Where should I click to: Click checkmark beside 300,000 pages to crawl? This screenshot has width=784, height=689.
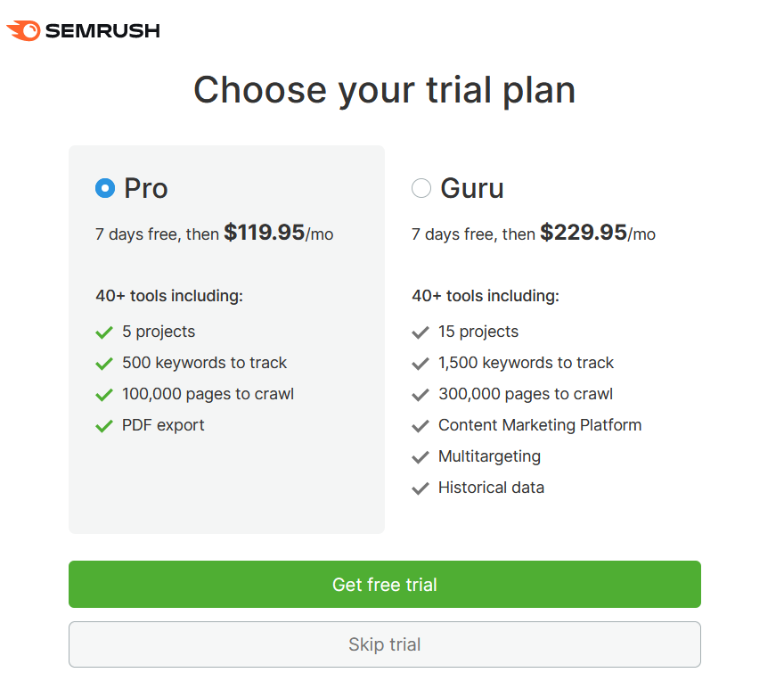coord(421,395)
